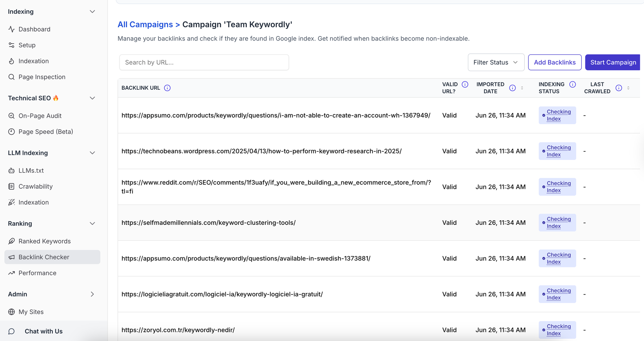Click Checking Index for zoryol.com.tr row
Image resolution: width=644 pixels, height=341 pixels.
click(x=557, y=330)
